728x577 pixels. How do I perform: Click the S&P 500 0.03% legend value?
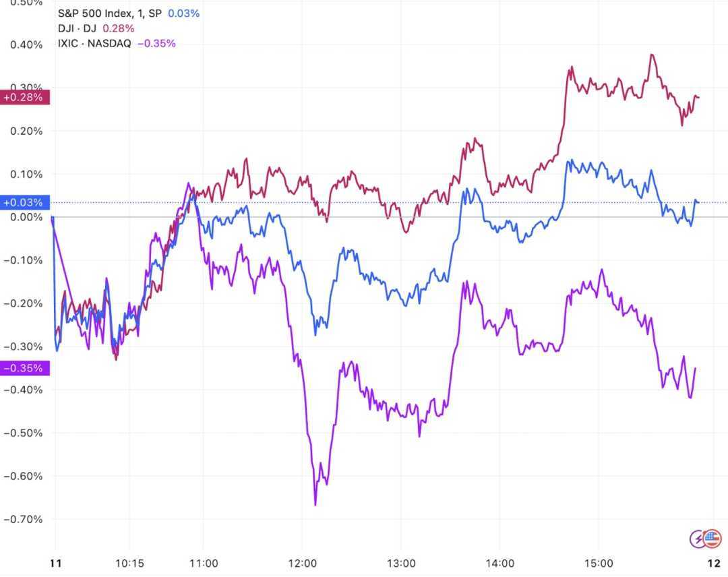pyautogui.click(x=184, y=13)
